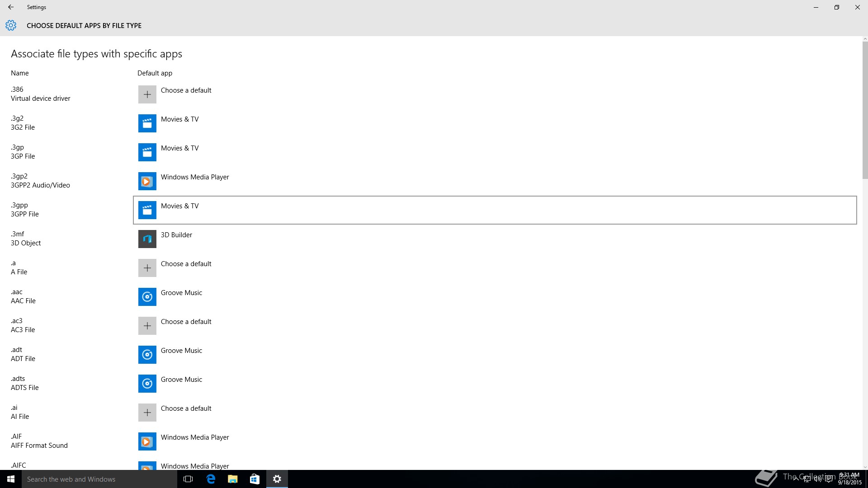Click the 'Virtual device driver' text

[x=41, y=99]
